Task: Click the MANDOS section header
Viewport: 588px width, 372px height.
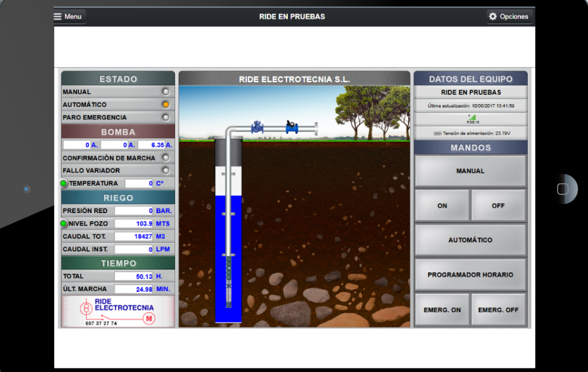Action: coord(471,147)
